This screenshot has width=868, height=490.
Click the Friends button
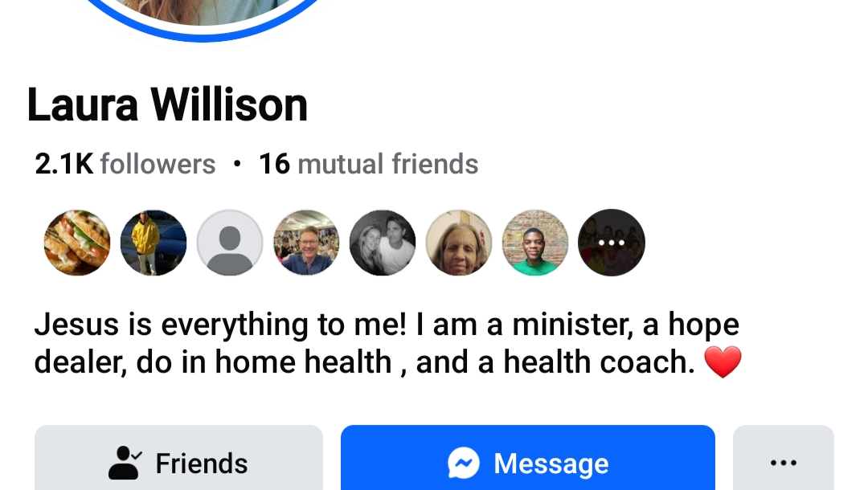pos(178,457)
